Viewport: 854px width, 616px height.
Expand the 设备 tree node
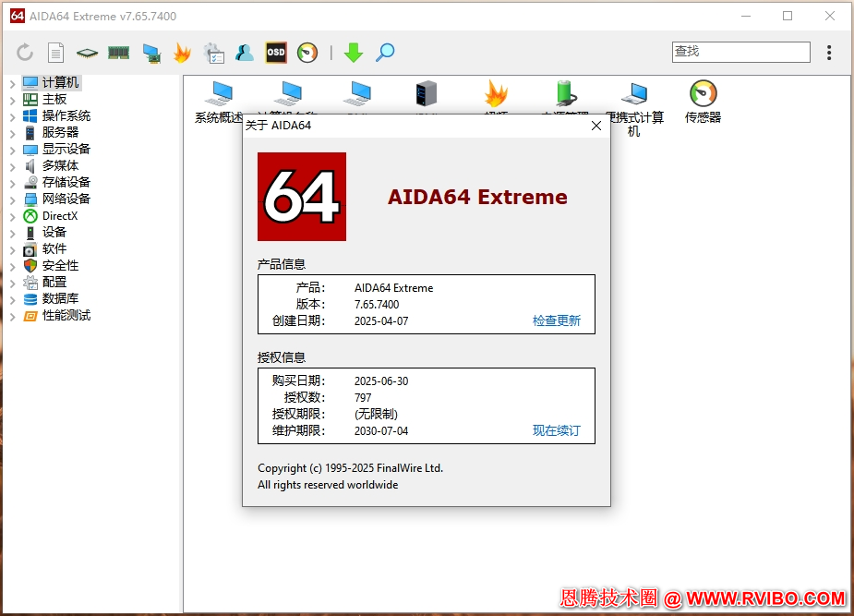pyautogui.click(x=13, y=233)
